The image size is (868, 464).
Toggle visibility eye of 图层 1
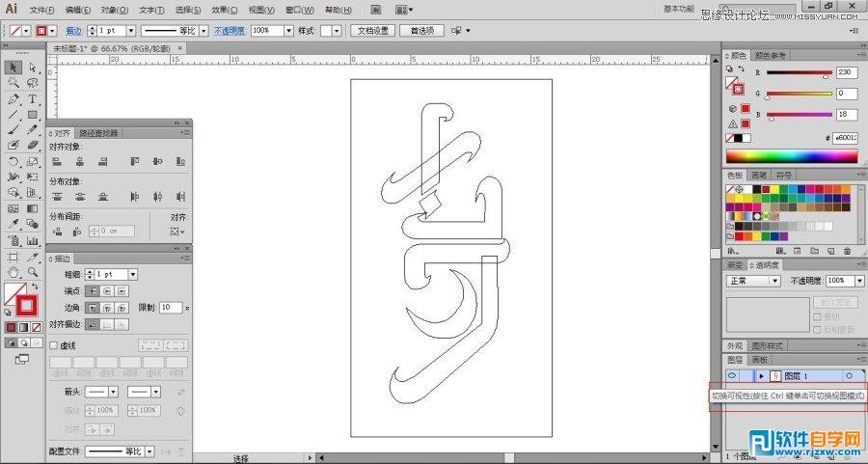[732, 376]
